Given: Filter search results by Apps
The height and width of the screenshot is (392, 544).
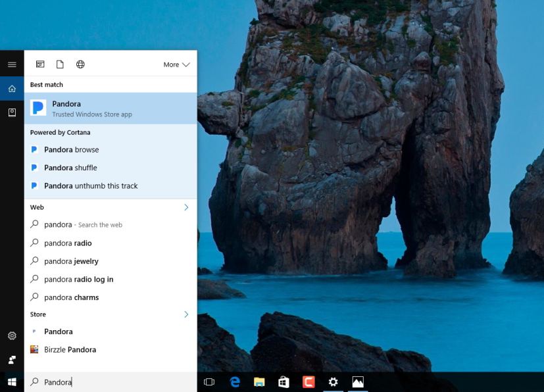Looking at the screenshot, I should tap(40, 64).
